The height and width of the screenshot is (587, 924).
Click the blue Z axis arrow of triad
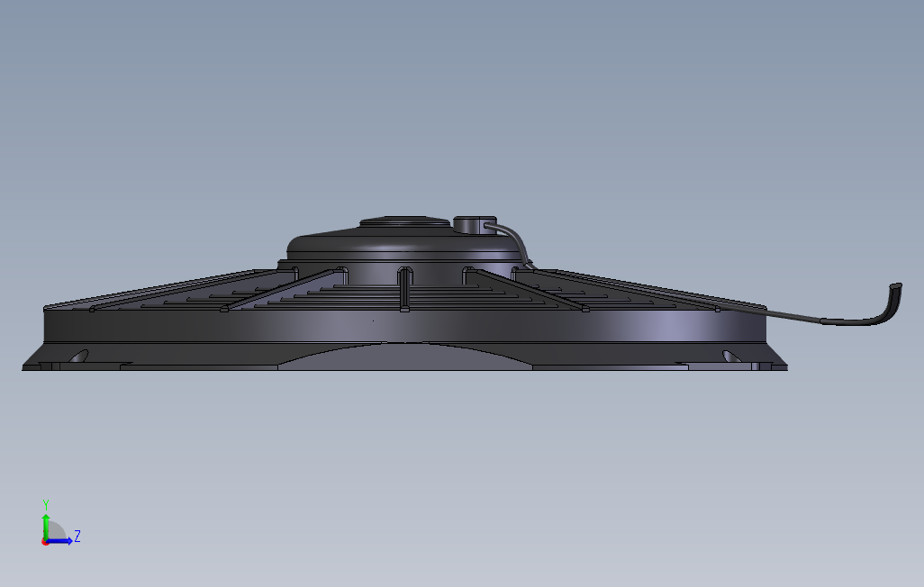coord(60,541)
